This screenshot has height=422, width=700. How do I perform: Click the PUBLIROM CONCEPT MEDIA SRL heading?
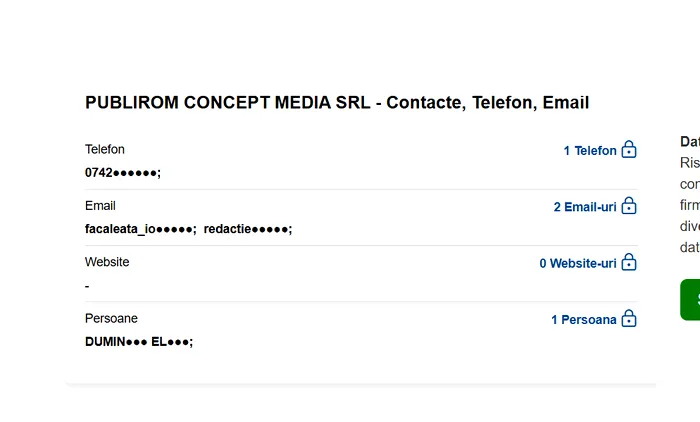click(337, 102)
